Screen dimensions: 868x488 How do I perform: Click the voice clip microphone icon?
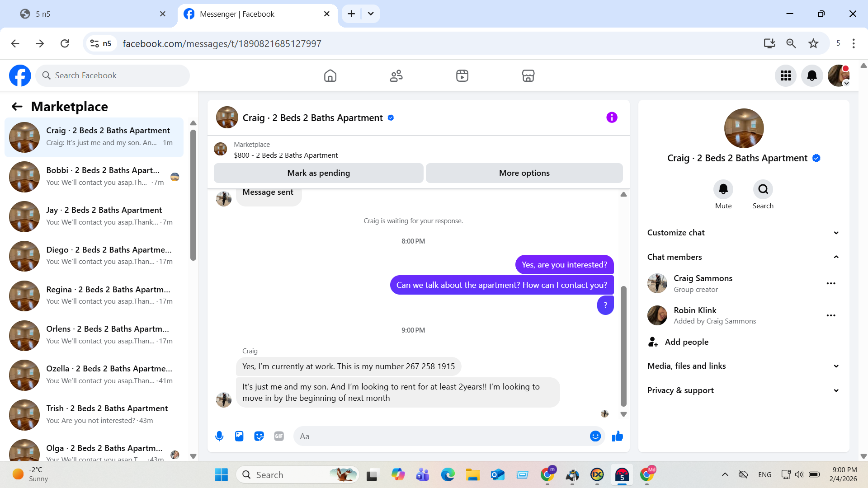coord(219,436)
